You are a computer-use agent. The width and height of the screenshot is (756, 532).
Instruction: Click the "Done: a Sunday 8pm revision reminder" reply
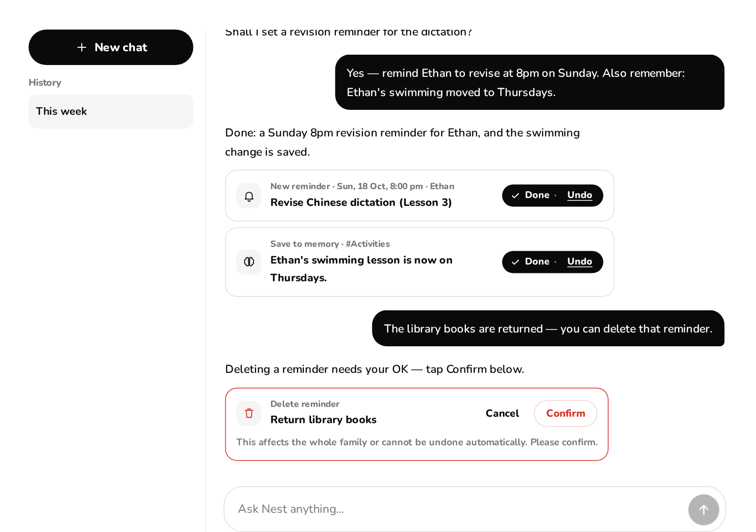[x=402, y=142]
